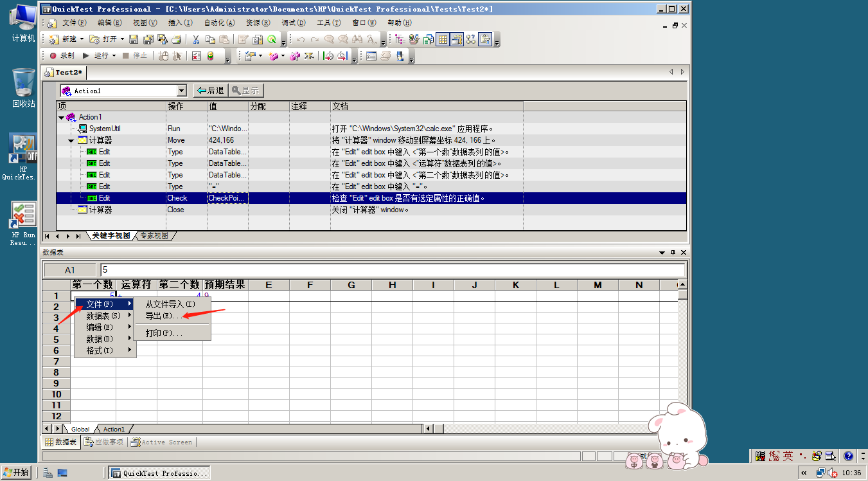Click the 后退 button
868x481 pixels.
click(210, 91)
